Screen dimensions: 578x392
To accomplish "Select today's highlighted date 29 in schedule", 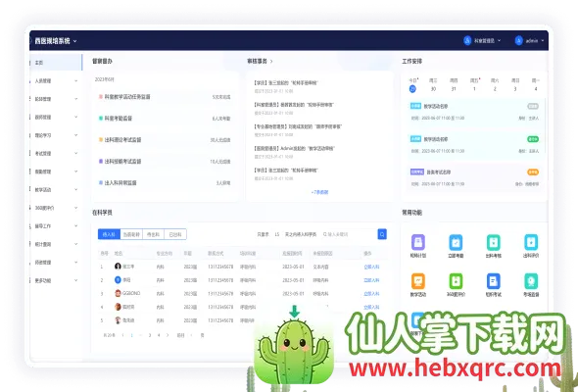I will coord(412,89).
